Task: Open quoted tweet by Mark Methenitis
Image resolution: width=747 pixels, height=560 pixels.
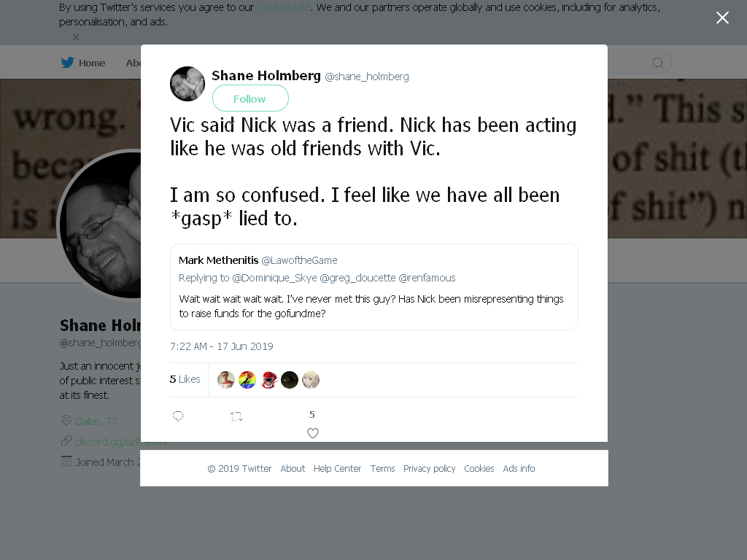Action: pos(374,287)
